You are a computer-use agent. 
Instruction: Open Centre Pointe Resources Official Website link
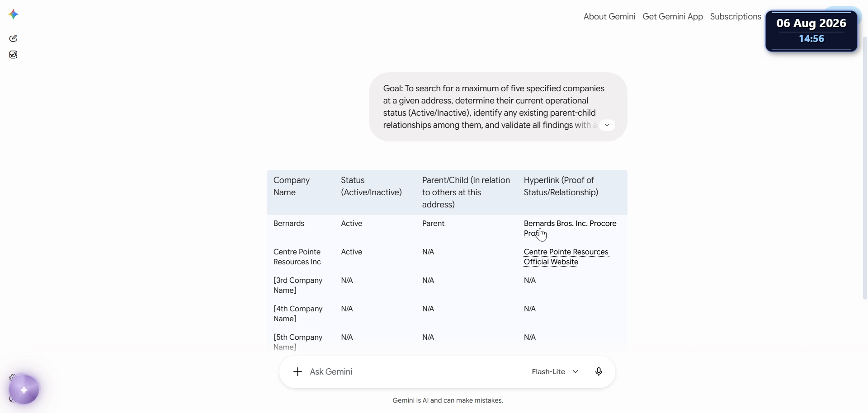coord(566,257)
